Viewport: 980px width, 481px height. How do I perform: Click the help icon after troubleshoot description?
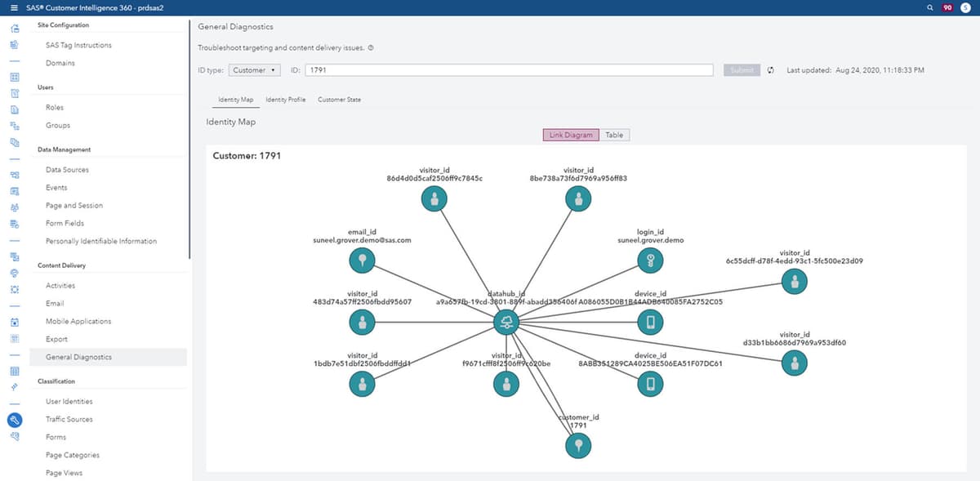click(371, 48)
